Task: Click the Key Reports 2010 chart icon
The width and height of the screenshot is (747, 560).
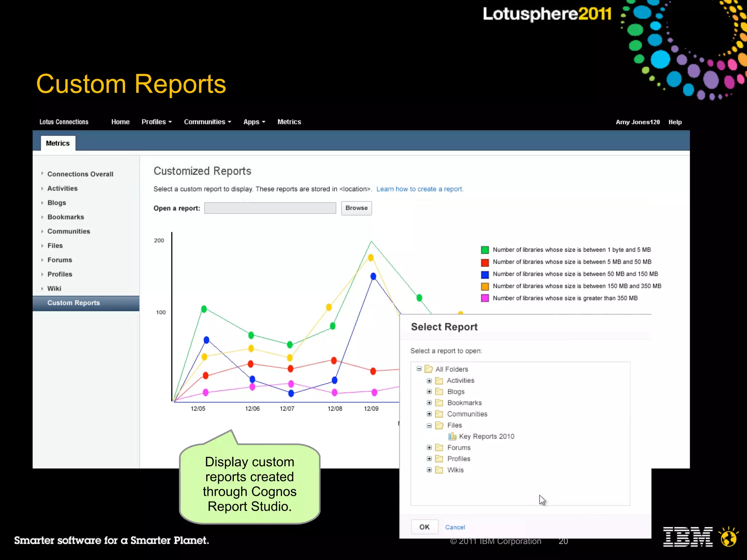Action: 452,436
